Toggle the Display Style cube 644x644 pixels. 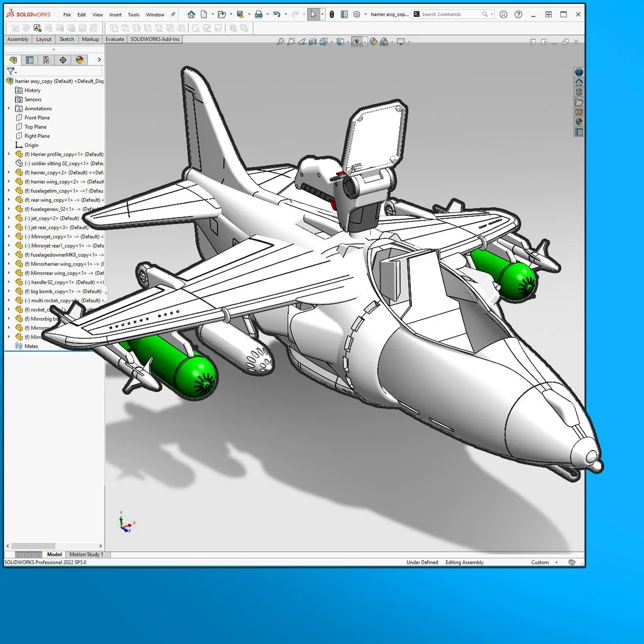pyautogui.click(x=341, y=42)
